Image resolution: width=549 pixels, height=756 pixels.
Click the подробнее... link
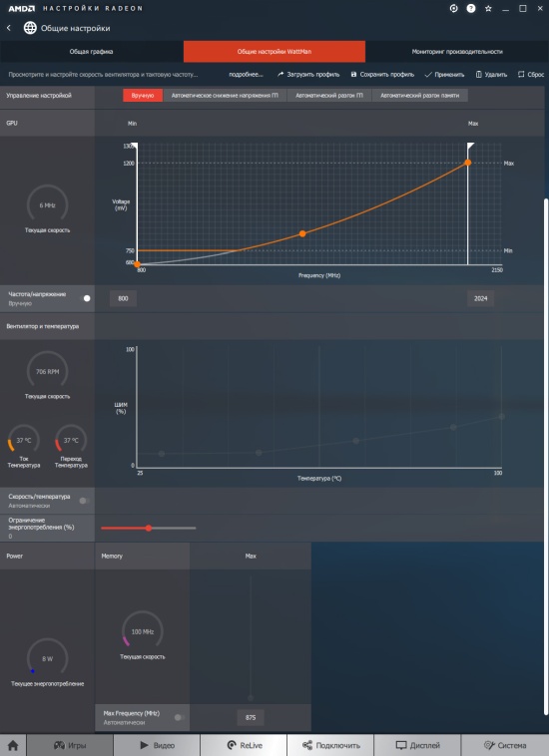coord(246,74)
